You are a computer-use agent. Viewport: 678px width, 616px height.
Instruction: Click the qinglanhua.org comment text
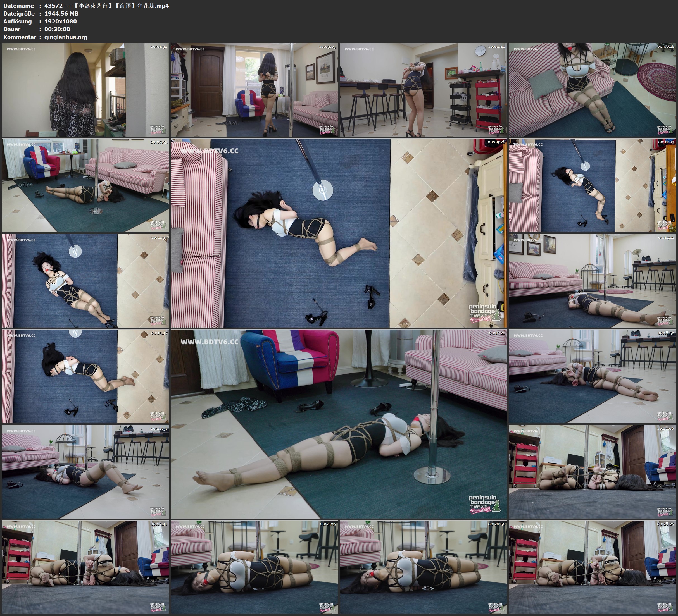click(66, 37)
